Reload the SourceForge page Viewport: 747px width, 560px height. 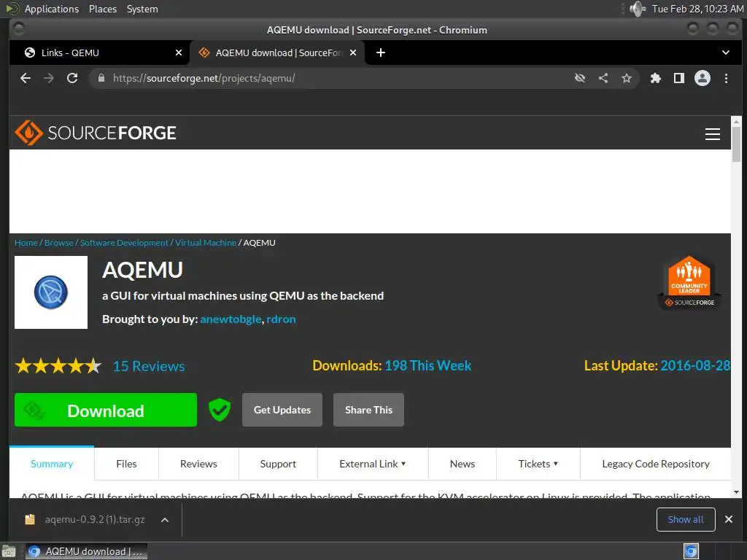[72, 78]
